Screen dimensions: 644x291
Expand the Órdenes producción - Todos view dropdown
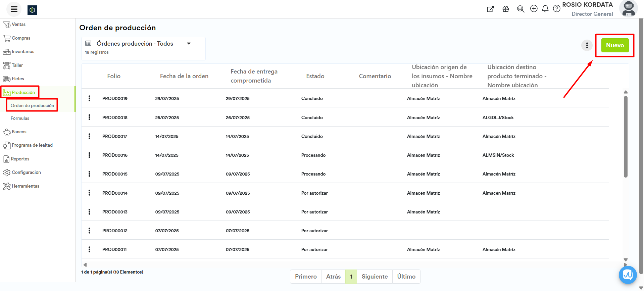pyautogui.click(x=189, y=44)
